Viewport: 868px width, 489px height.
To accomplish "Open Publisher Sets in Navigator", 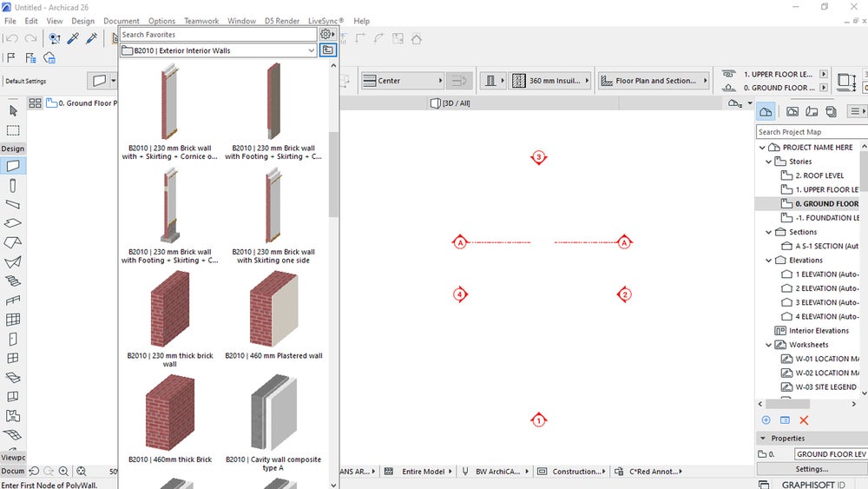I will (831, 111).
